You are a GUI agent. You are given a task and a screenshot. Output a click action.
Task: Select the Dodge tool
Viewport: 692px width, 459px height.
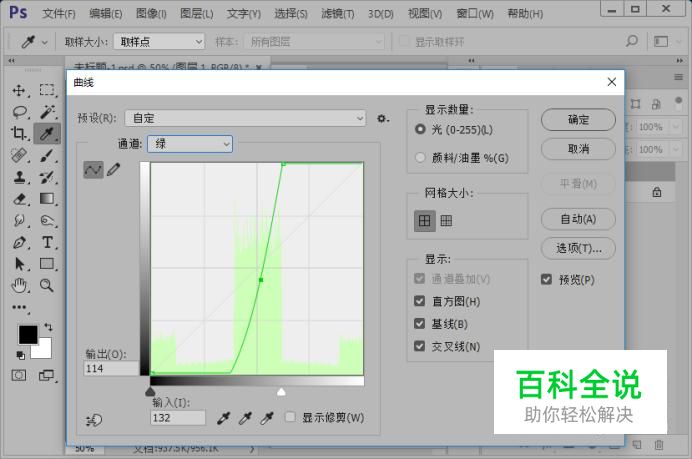pos(47,220)
